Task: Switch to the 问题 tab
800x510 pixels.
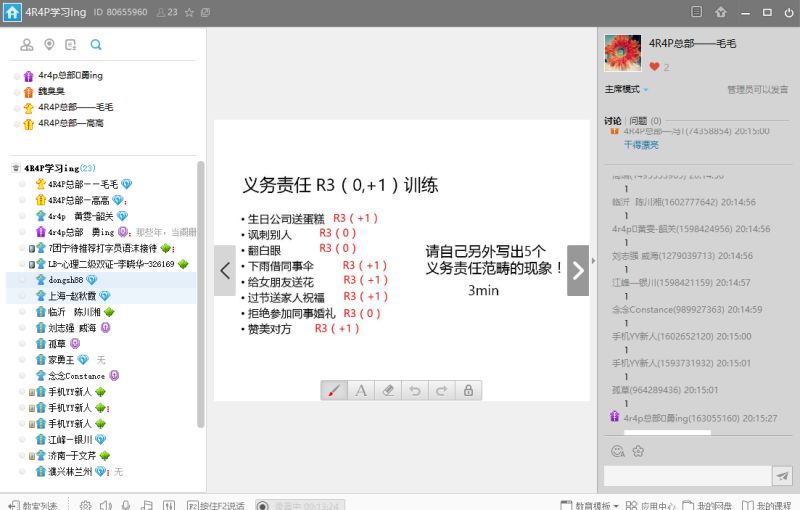Action: pos(641,121)
